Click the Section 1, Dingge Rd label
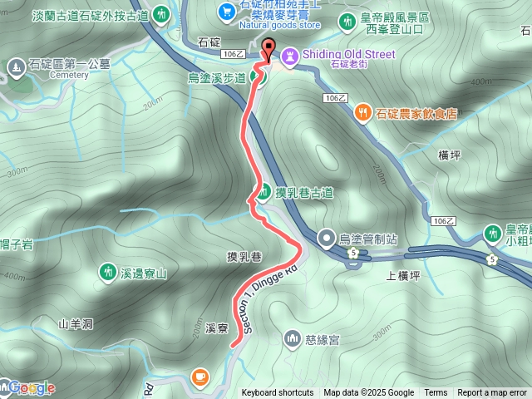This screenshot has width=532, height=399. (268, 298)
